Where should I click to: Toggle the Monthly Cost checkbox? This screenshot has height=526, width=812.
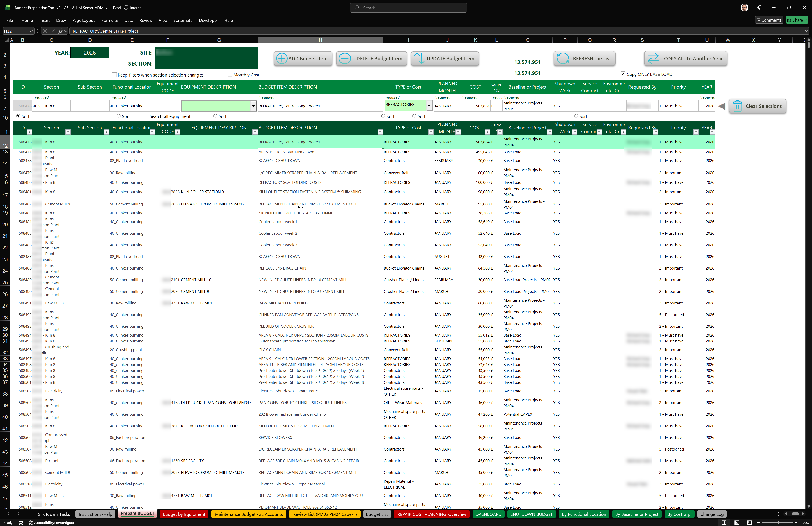230,74
